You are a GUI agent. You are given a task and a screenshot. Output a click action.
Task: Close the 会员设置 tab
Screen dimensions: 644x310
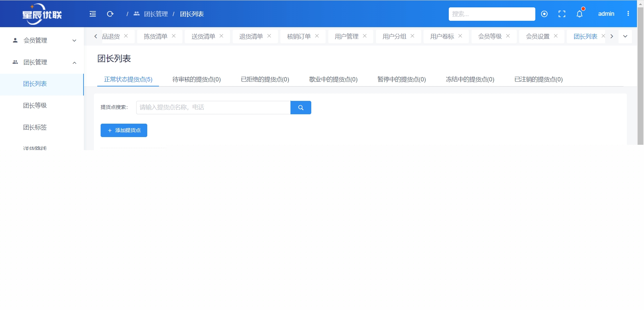point(556,36)
